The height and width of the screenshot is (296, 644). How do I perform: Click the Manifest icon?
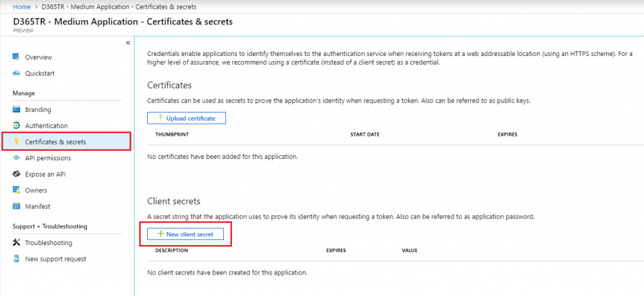point(16,206)
